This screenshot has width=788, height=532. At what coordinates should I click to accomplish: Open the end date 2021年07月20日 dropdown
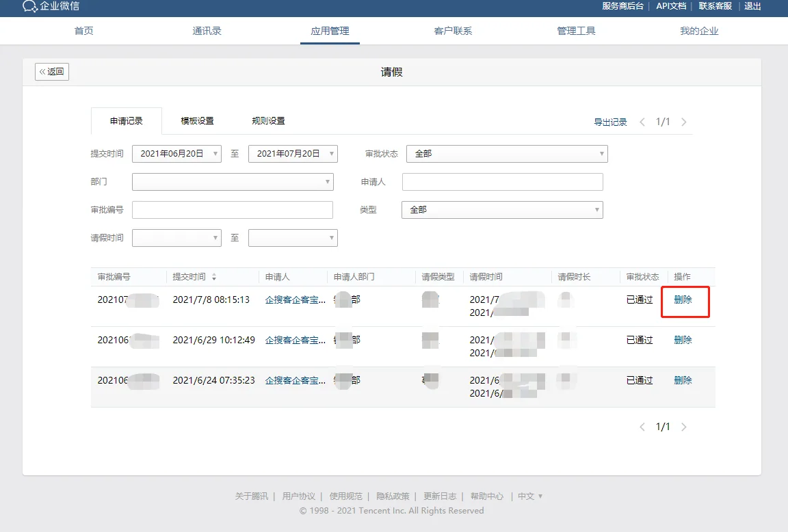[x=293, y=154]
